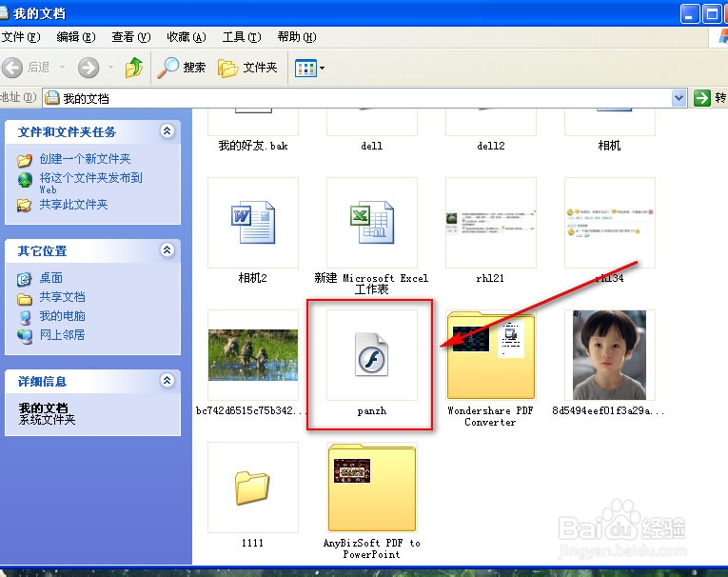The width and height of the screenshot is (728, 577).
Task: Go up one folder level
Action: pyautogui.click(x=134, y=68)
